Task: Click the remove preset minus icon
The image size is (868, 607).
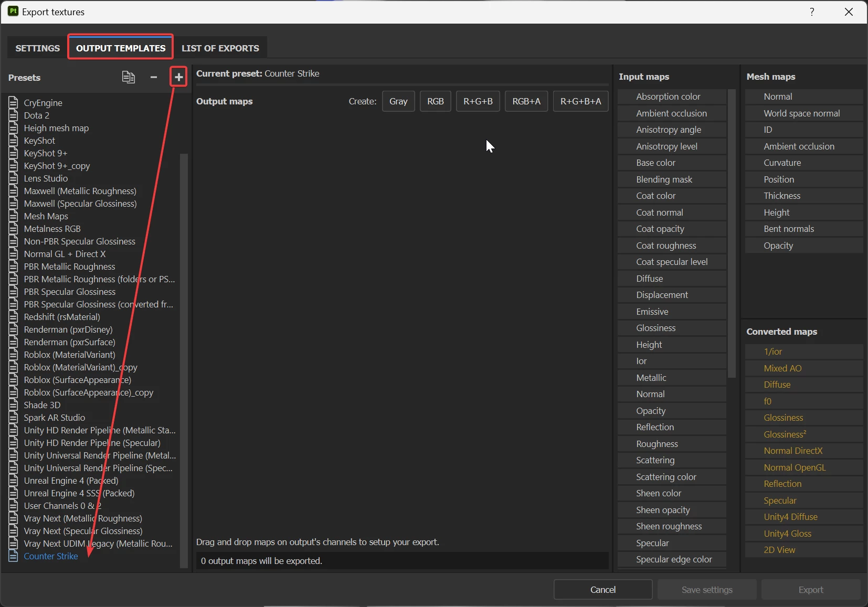Action: tap(154, 77)
